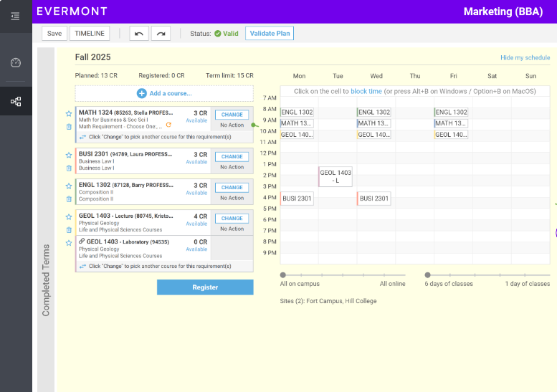Click the redo arrow button
The height and width of the screenshot is (392, 557).
coord(161,34)
